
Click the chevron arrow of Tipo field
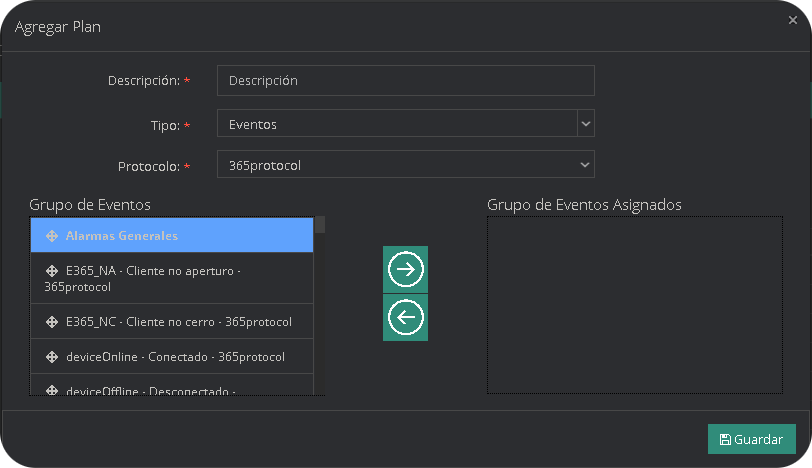tap(586, 124)
